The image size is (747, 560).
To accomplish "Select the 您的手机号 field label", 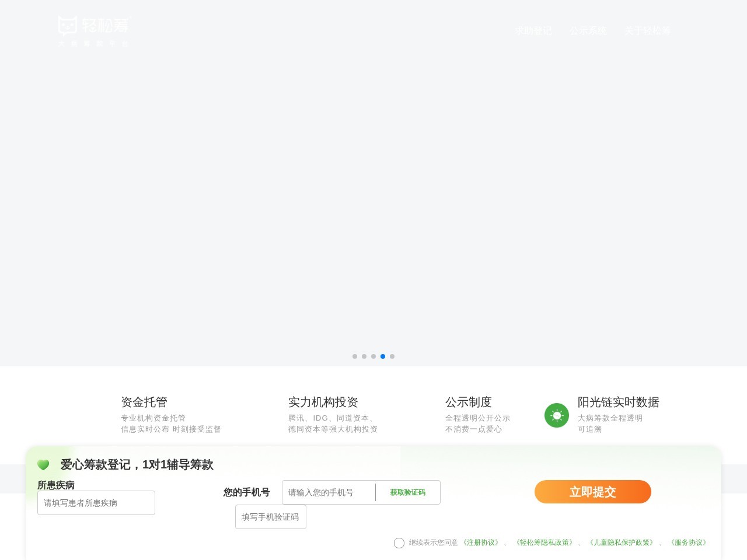I will point(247,492).
